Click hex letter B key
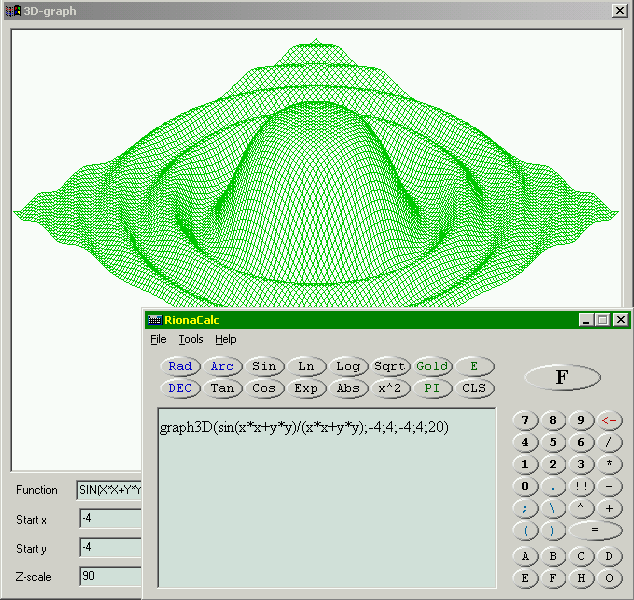 [553, 557]
